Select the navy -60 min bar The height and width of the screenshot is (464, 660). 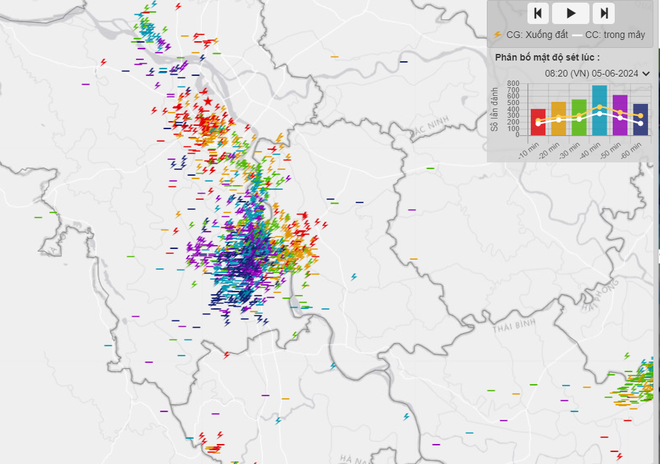click(640, 119)
